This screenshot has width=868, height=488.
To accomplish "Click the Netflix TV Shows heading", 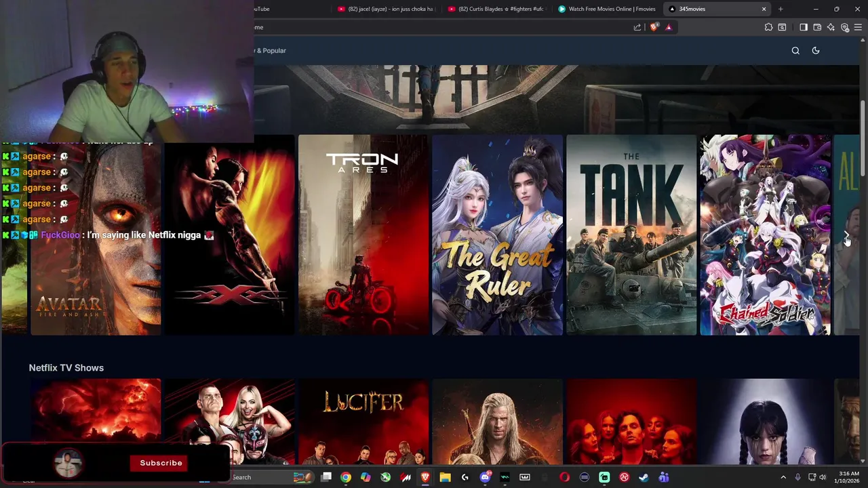I will (x=66, y=367).
